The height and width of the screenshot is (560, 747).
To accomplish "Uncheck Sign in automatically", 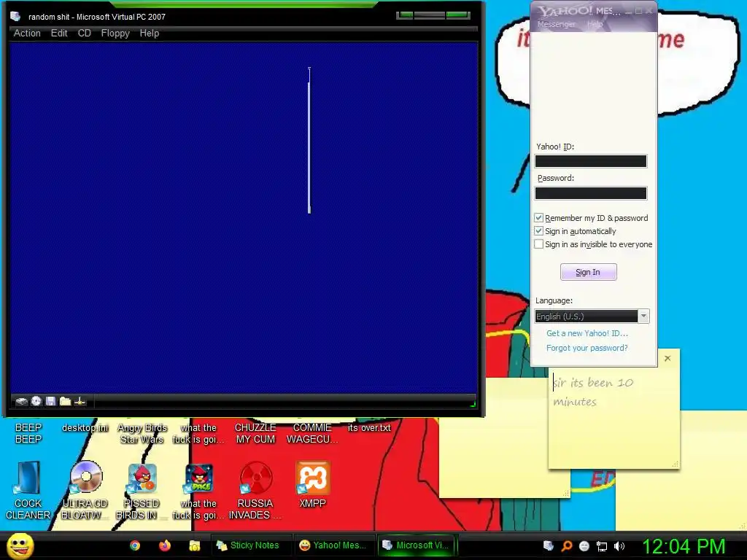I will (539, 231).
